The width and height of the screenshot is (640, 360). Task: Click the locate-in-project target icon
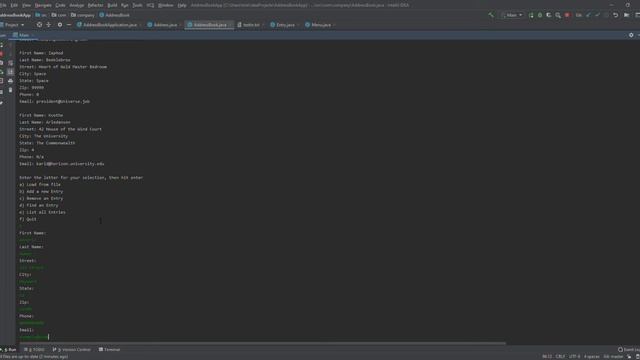tap(39, 25)
